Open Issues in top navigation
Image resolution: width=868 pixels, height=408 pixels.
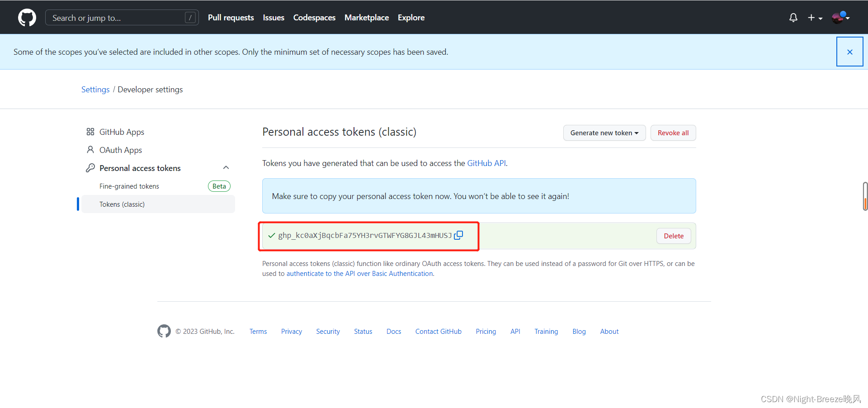click(274, 18)
